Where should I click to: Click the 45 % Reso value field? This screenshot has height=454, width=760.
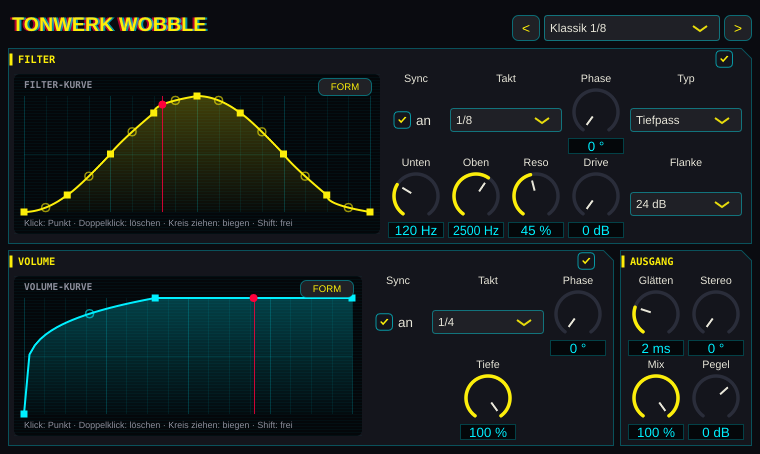536,230
